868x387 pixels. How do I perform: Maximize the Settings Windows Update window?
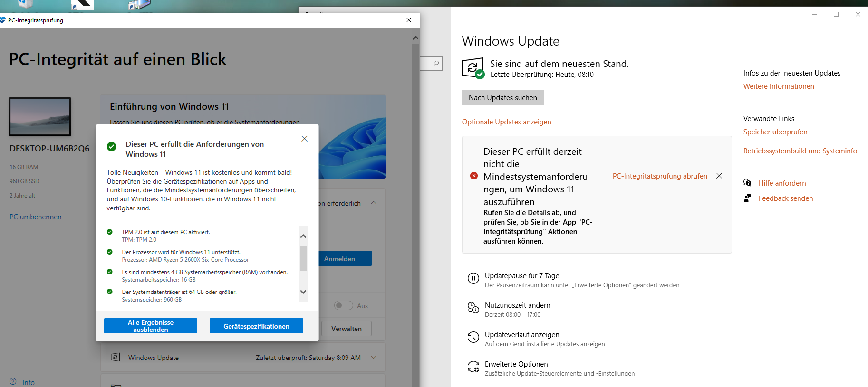click(x=836, y=14)
